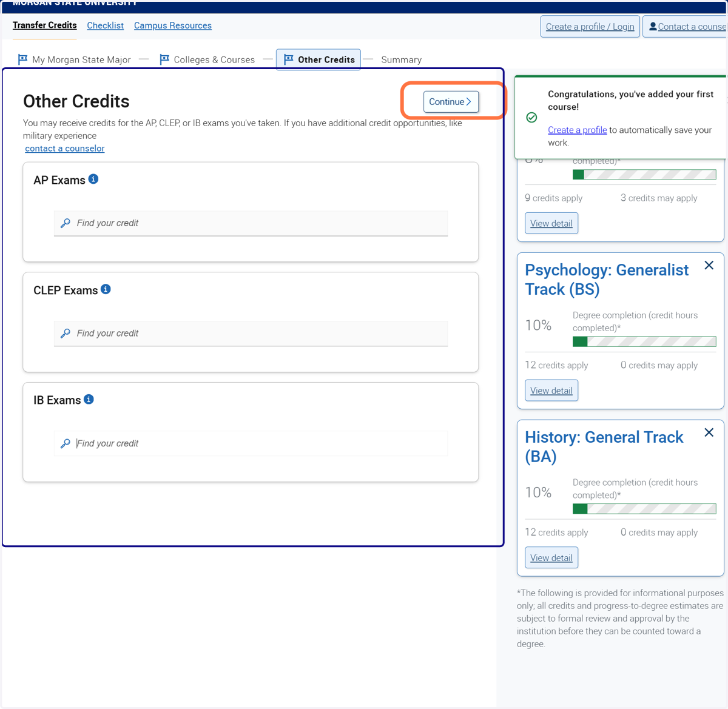Click the History degree completion progress bar

coord(644,509)
